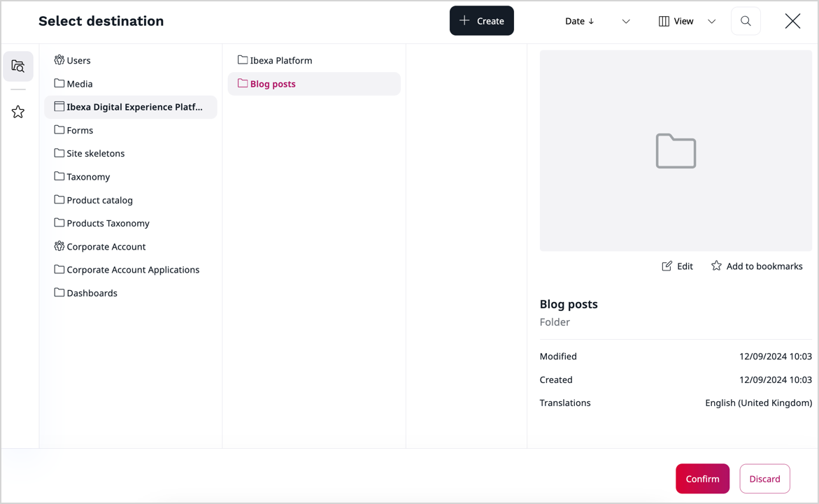This screenshot has width=819, height=504.
Task: Expand the View options dropdown
Action: pos(687,21)
